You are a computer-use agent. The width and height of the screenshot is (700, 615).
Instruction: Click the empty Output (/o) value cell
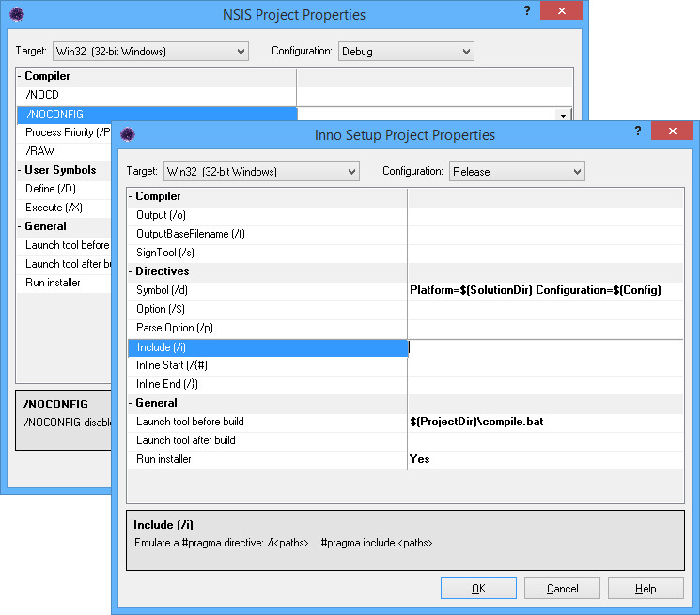546,215
